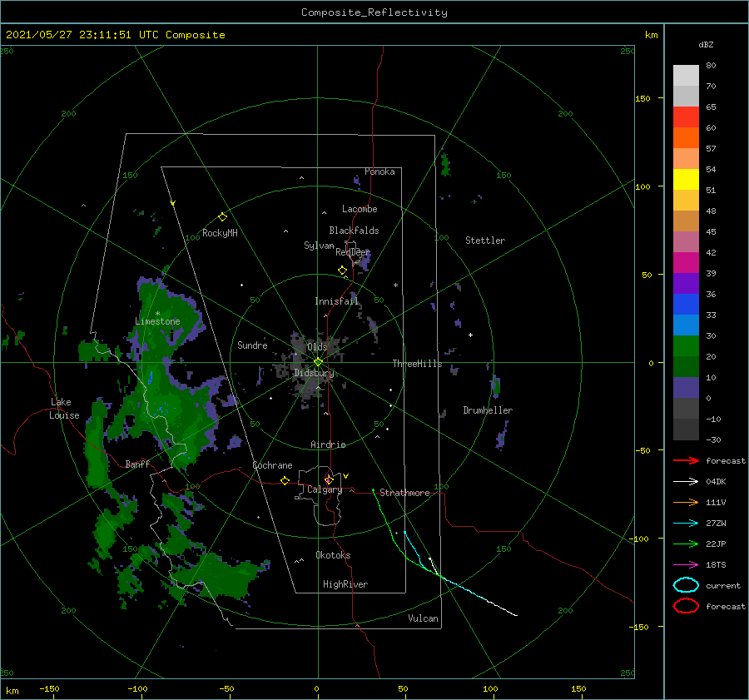749x700 pixels.
Task: Click the Composite_Reflectivity title
Action: (374, 12)
